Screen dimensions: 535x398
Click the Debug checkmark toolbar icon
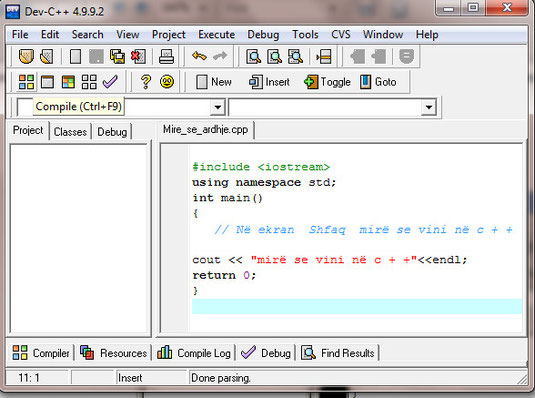point(110,82)
